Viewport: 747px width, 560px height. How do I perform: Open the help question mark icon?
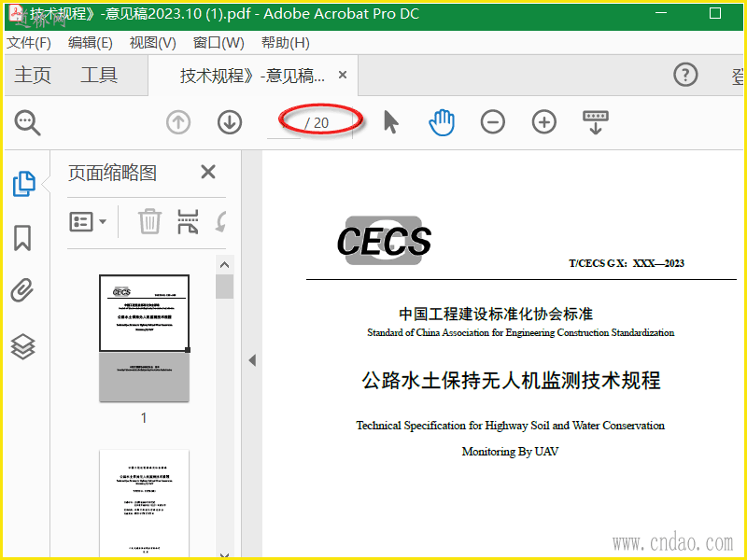coord(685,75)
